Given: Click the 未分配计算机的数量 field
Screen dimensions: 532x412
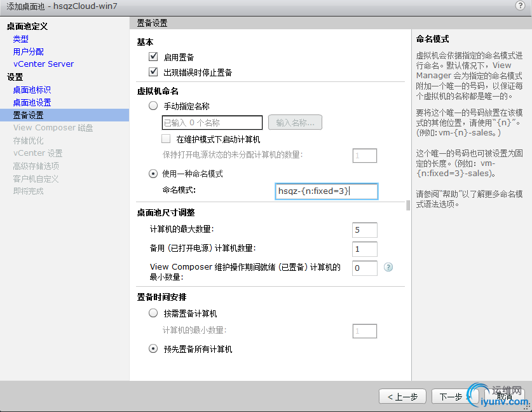Looking at the screenshot, I should (365, 155).
